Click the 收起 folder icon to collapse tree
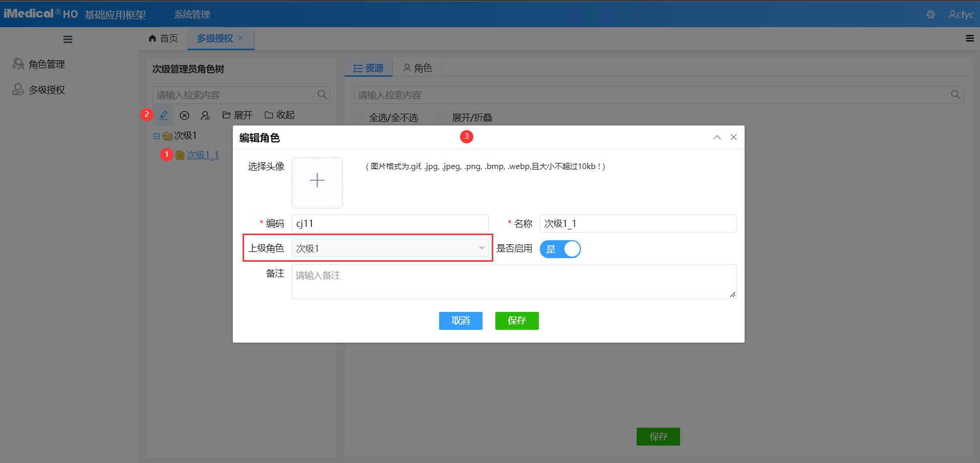 point(269,115)
